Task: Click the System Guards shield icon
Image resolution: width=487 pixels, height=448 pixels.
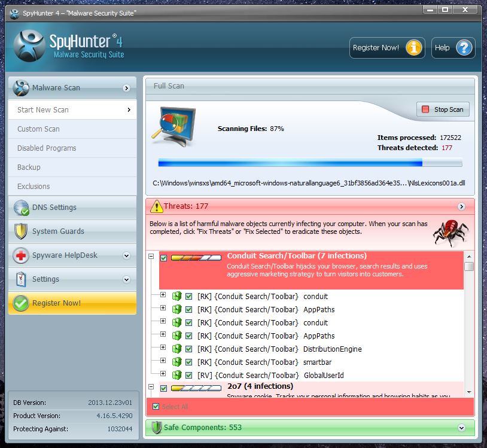Action: coord(21,231)
